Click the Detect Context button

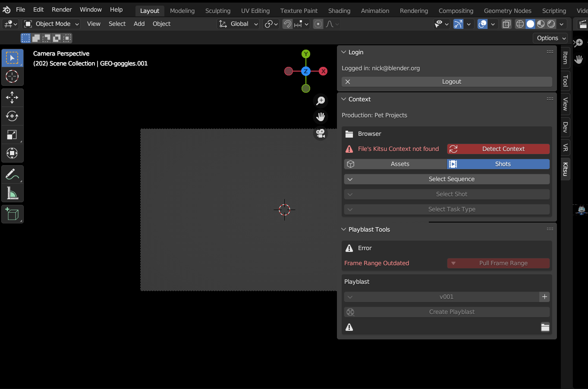[x=498, y=149]
